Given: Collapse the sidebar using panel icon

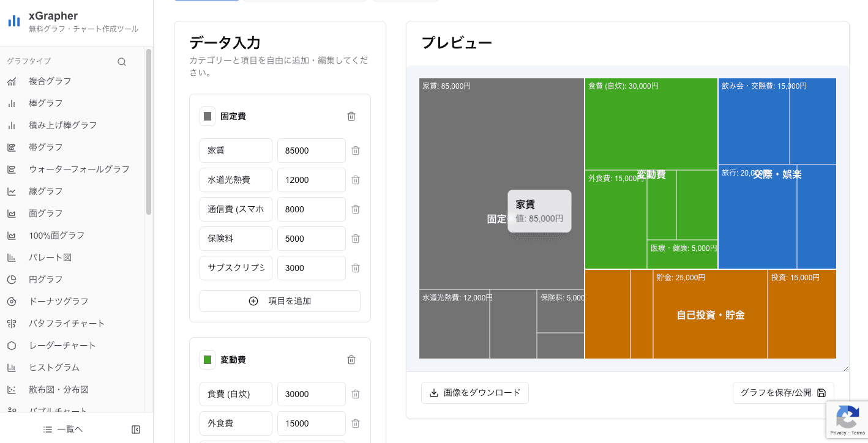Looking at the screenshot, I should tap(136, 430).
